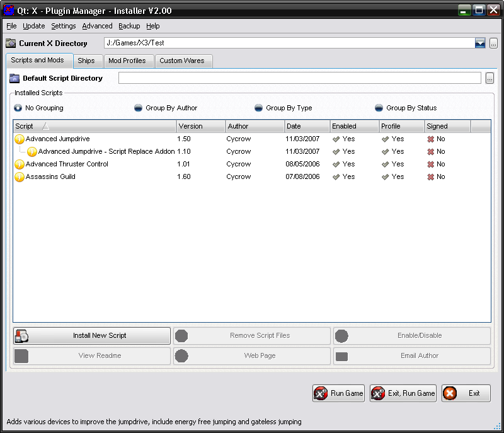504x433 pixels.
Task: Click the Profile check icon for Advanced Thruster Control
Action: click(386, 165)
